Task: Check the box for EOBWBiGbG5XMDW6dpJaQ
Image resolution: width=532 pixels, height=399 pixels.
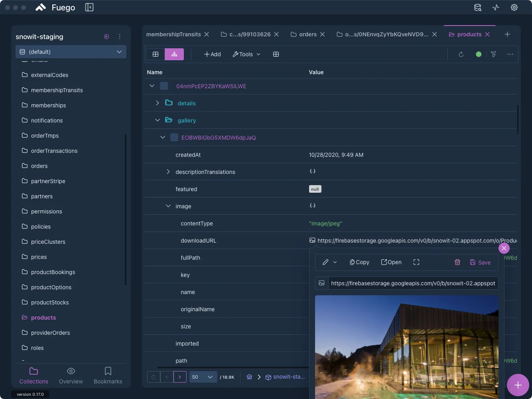Action: tap(174, 137)
